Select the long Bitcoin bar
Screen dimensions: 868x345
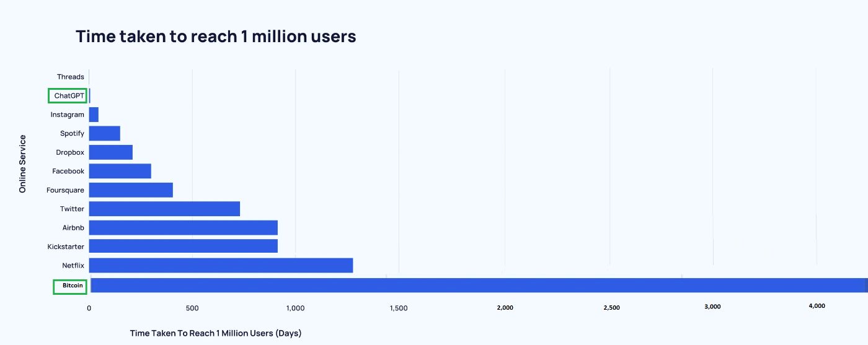tap(479, 285)
